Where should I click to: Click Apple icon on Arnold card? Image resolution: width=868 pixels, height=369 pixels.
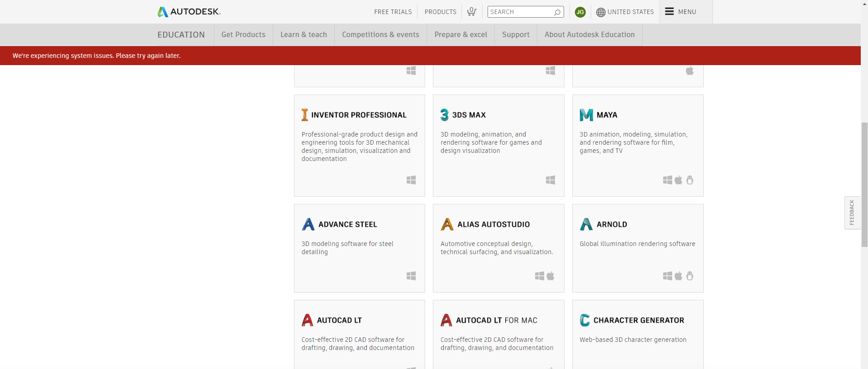(678, 276)
